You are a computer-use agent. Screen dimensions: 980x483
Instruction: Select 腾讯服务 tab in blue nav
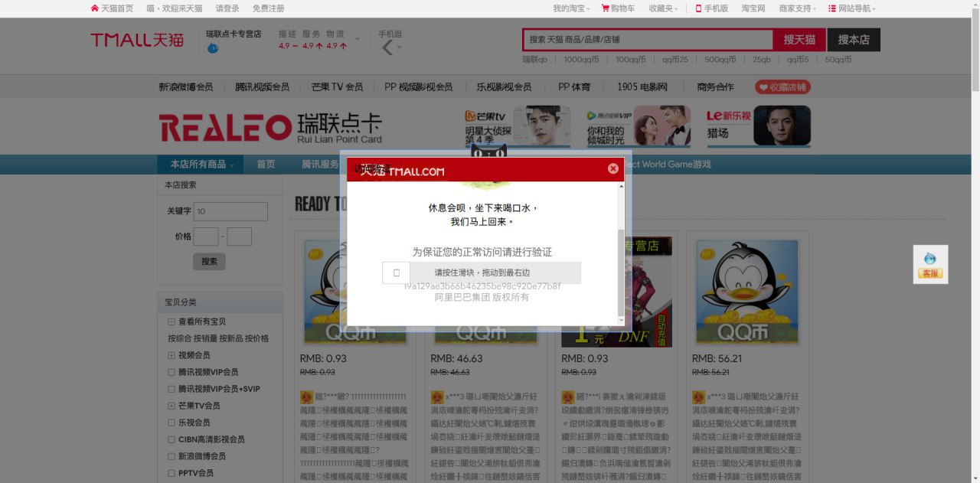click(x=320, y=165)
